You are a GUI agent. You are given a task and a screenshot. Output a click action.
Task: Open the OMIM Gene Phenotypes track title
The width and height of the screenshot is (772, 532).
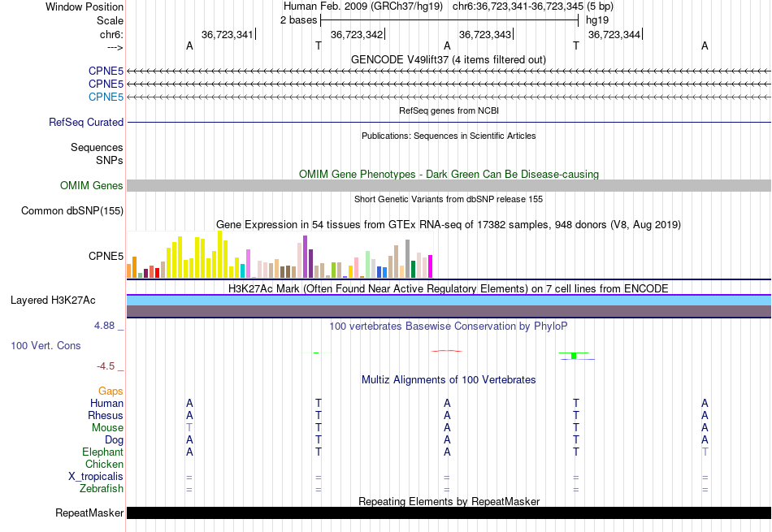449,174
